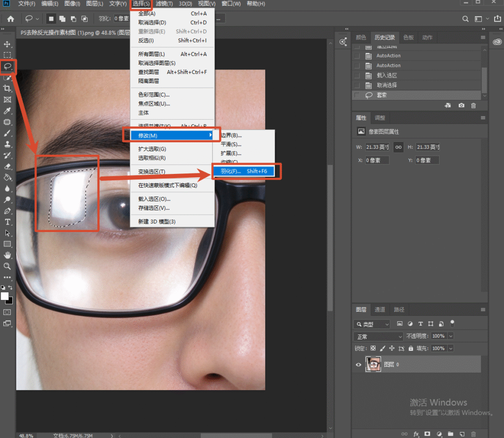
Task: Select the Eyedropper tool
Action: click(x=7, y=111)
